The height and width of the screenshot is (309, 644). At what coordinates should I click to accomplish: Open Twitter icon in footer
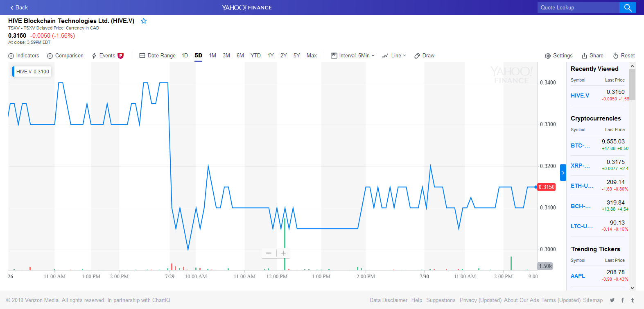click(x=612, y=300)
